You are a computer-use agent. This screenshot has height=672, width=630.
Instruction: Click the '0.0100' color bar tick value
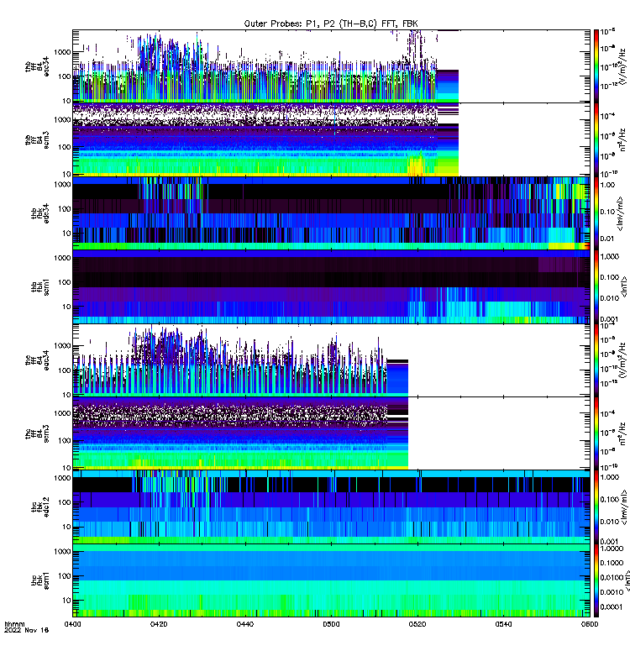[x=612, y=577]
